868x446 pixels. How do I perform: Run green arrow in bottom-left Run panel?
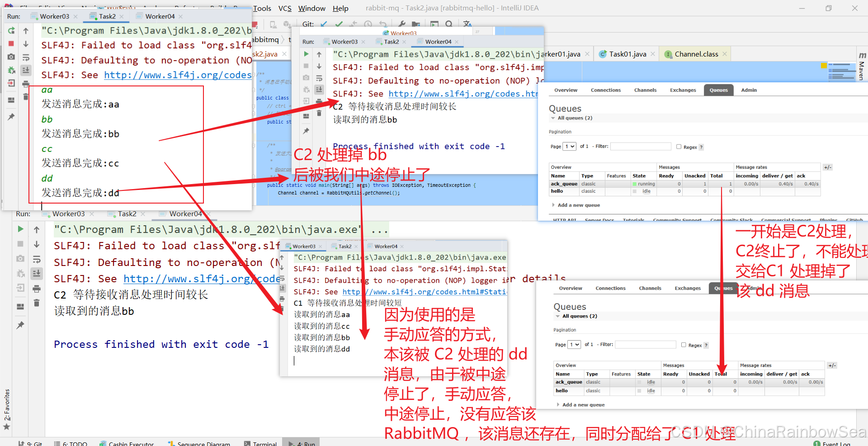click(20, 229)
